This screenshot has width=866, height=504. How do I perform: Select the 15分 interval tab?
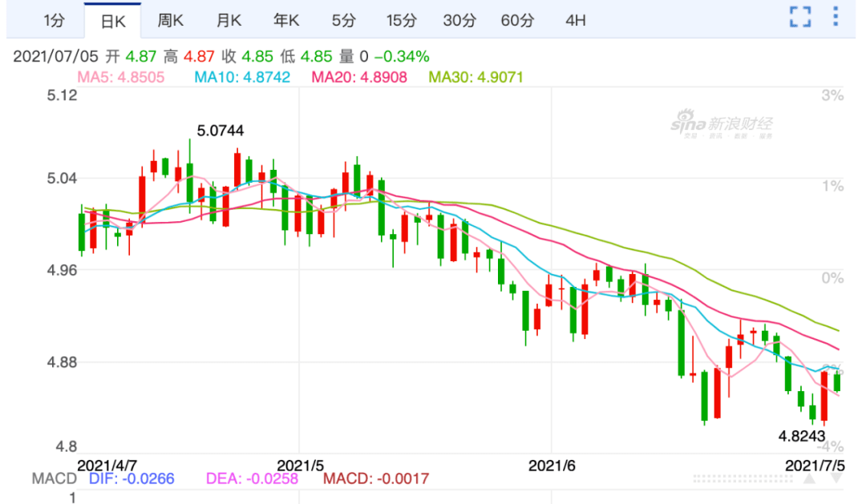(402, 21)
